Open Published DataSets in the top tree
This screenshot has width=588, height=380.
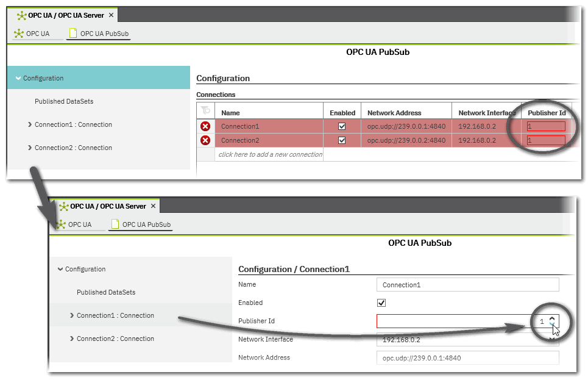tap(64, 101)
